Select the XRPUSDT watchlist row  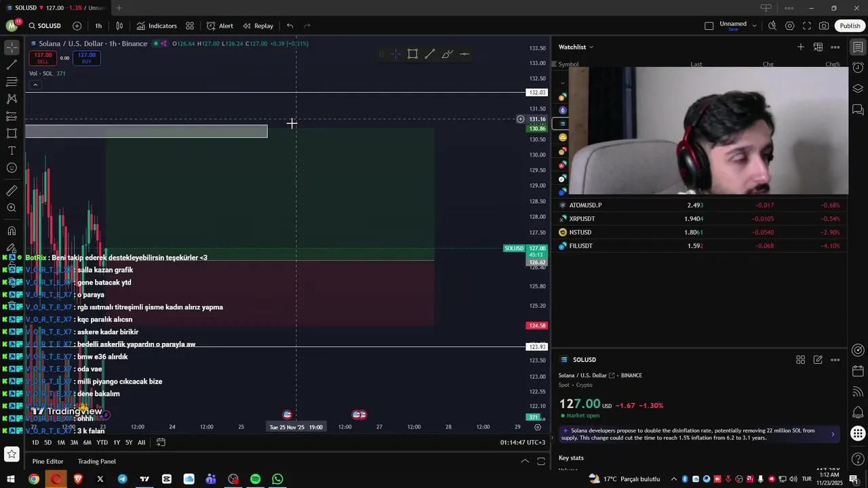click(x=700, y=219)
